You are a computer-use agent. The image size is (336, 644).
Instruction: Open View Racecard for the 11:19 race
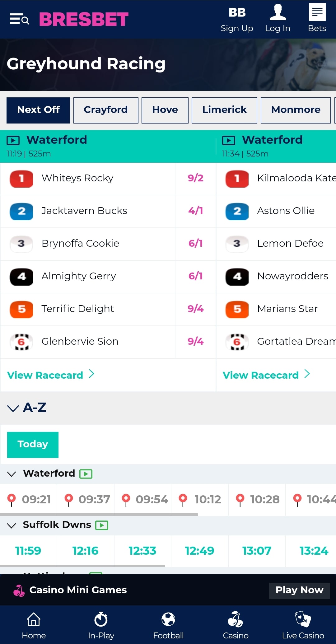coord(50,375)
